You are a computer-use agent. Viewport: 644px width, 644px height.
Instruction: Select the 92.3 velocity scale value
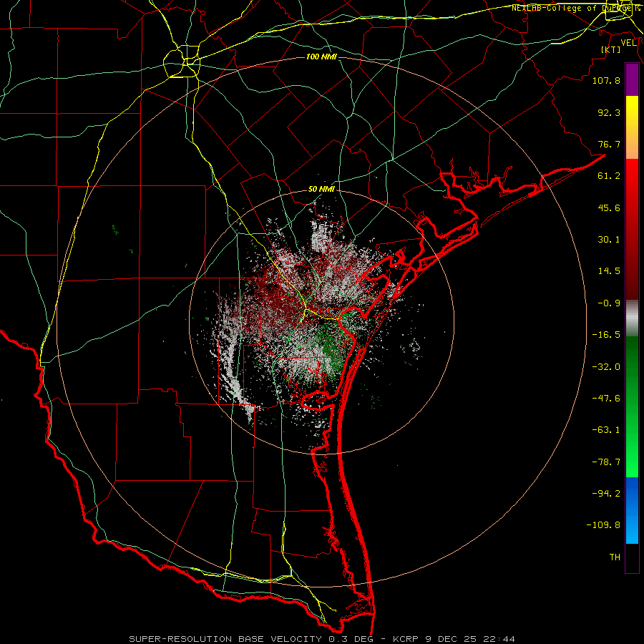coord(609,112)
